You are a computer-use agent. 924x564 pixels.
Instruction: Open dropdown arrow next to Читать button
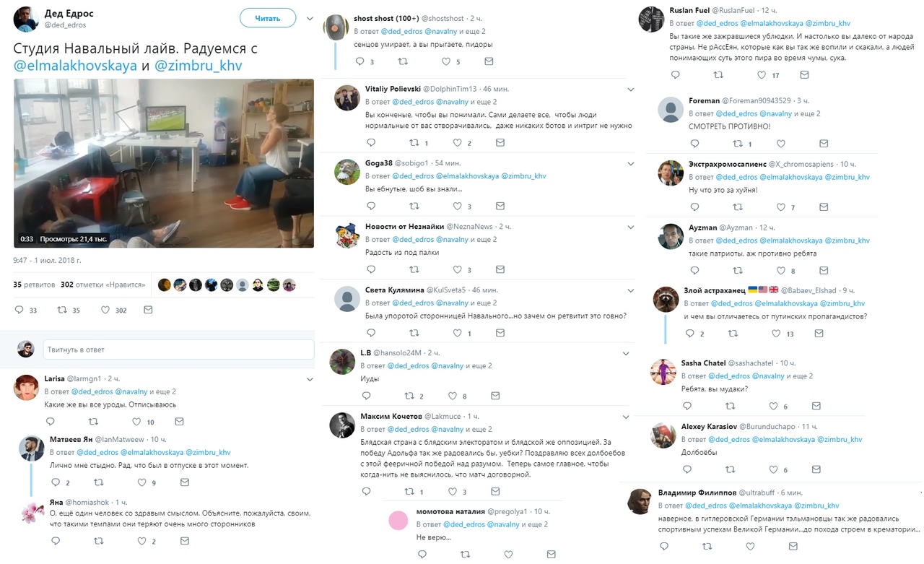coord(310,18)
